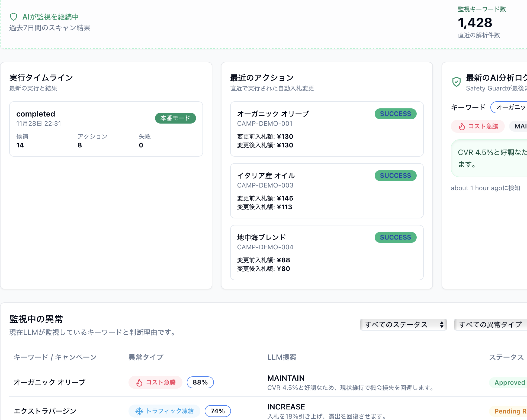Click the 88% confidence chip
Image resolution: width=527 pixels, height=420 pixels.
(200, 382)
